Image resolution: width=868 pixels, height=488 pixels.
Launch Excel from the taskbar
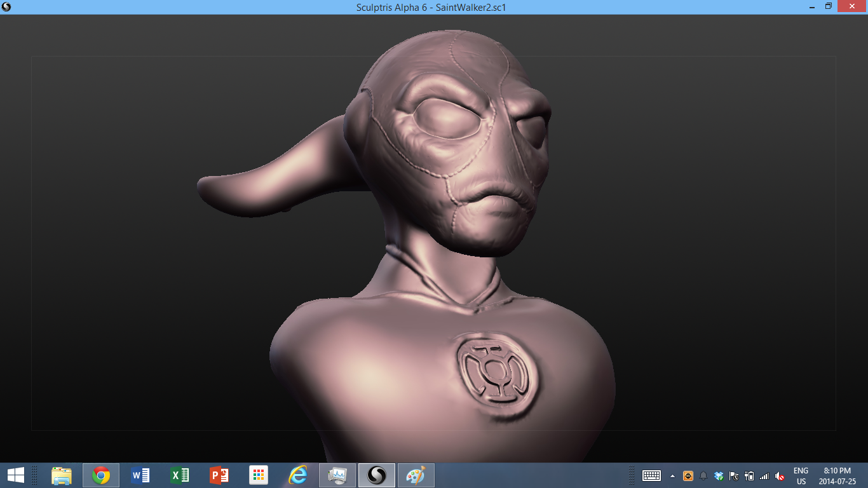tap(180, 475)
